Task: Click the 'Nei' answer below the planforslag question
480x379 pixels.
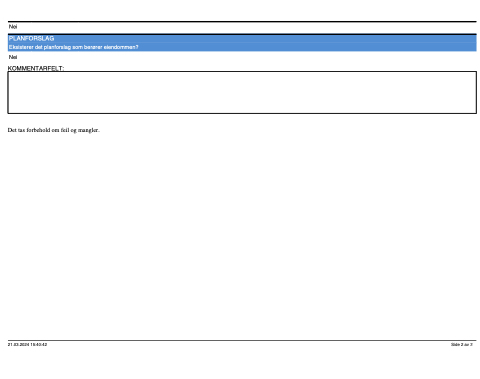Action: pyautogui.click(x=13, y=57)
